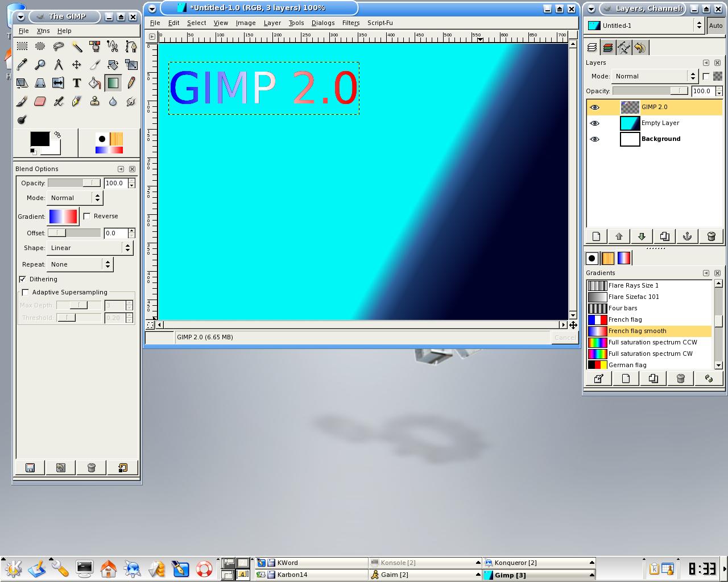
Task: Open the Repeat dropdown
Action: pos(80,264)
